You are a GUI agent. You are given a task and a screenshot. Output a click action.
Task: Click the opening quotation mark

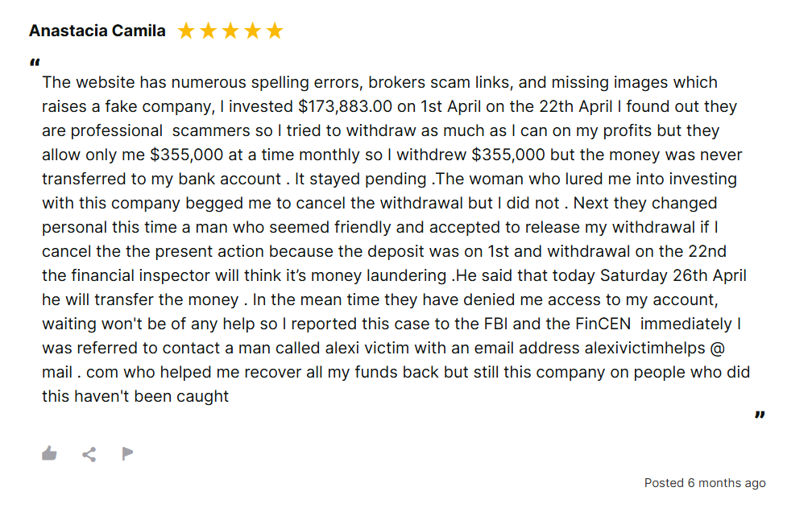[35, 63]
